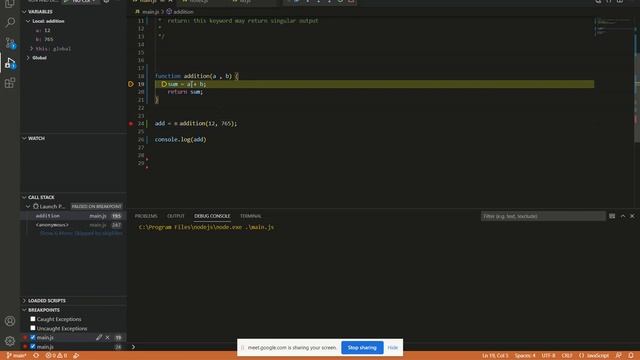
Task: Click the console.log(add) code line
Action: click(x=180, y=139)
